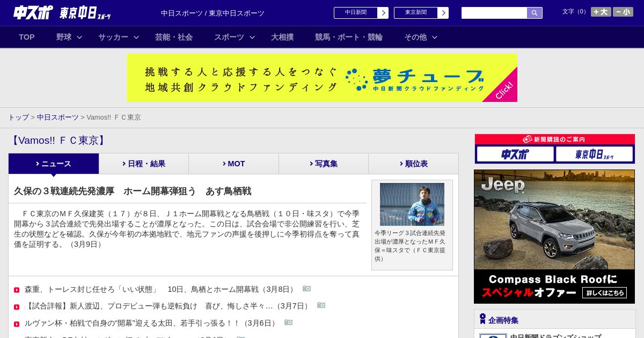Expand the サッカー navigation dropdown
644x338 pixels.
tap(119, 37)
